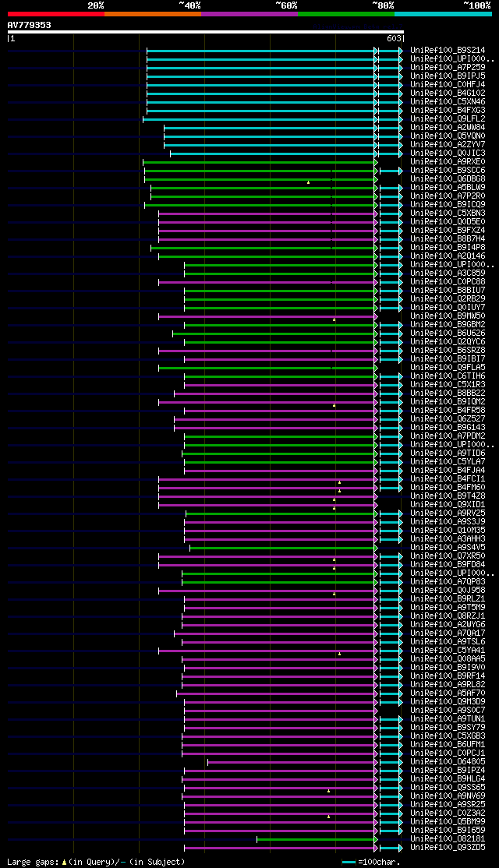
Task: Select hit label UniRef100_A7QP83
Action: click(448, 582)
